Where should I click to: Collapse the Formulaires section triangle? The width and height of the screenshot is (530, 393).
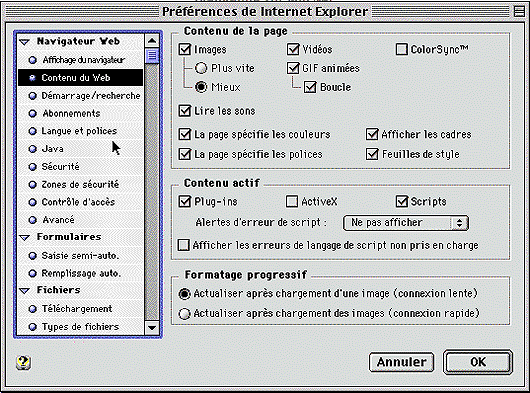click(24, 238)
